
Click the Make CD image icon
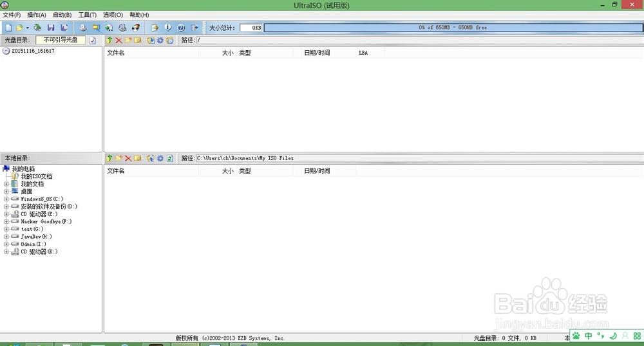83,28
